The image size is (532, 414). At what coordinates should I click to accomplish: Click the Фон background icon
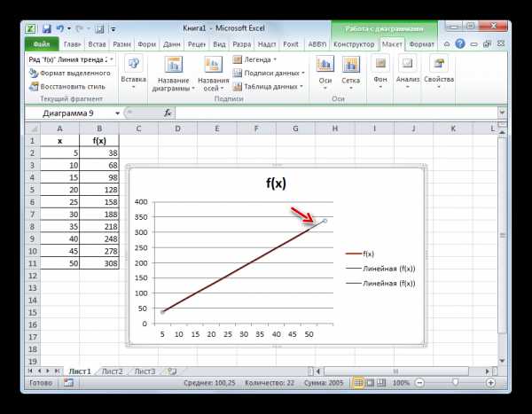[x=380, y=64]
